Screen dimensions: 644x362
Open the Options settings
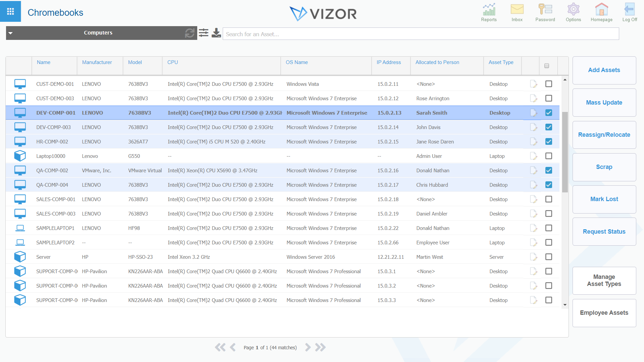pyautogui.click(x=573, y=12)
